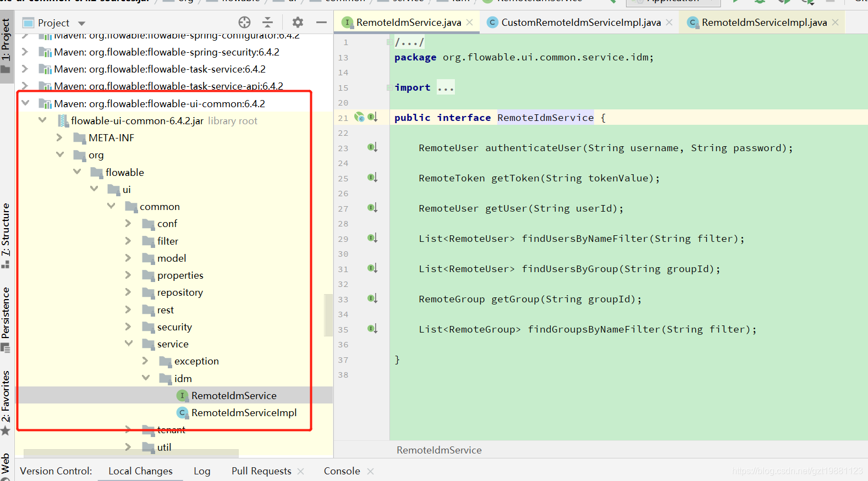Click implementation gutter icon for findGroupsByNameFilter
The image size is (868, 481).
(372, 329)
